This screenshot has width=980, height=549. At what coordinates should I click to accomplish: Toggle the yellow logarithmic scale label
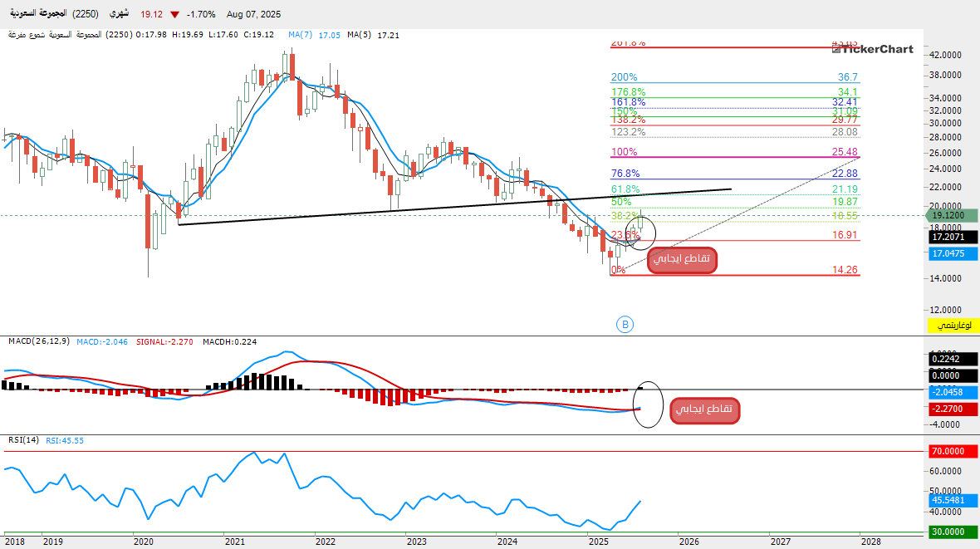coord(951,323)
